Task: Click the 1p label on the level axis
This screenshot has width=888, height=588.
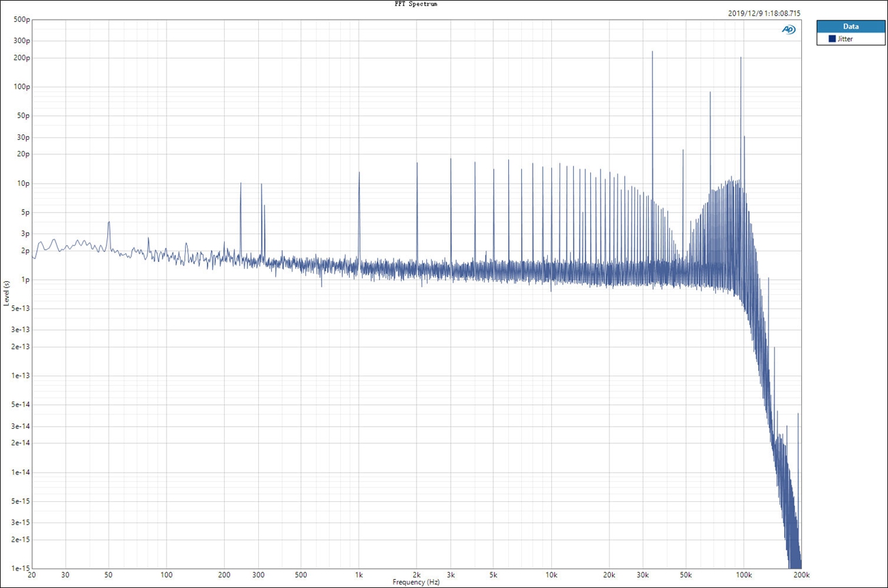Action: point(26,280)
